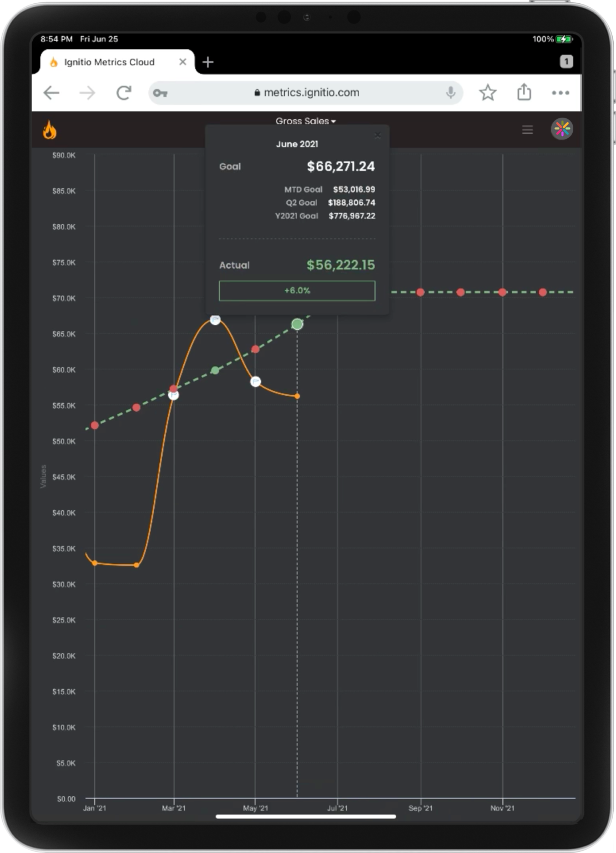Open the share sheet icon
This screenshot has height=853, width=616.
point(524,92)
